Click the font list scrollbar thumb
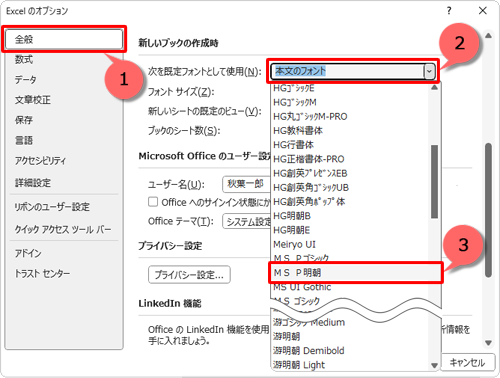This screenshot has height=378, width=500. pos(434,182)
